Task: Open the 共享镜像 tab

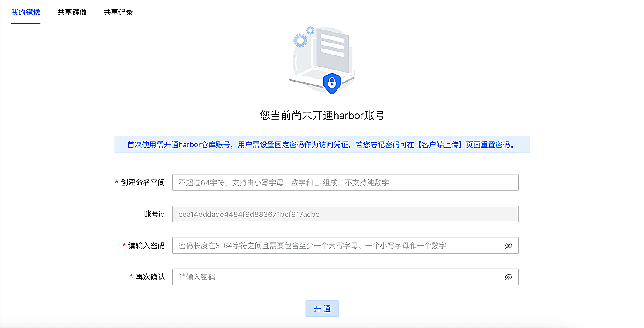Action: (x=72, y=12)
